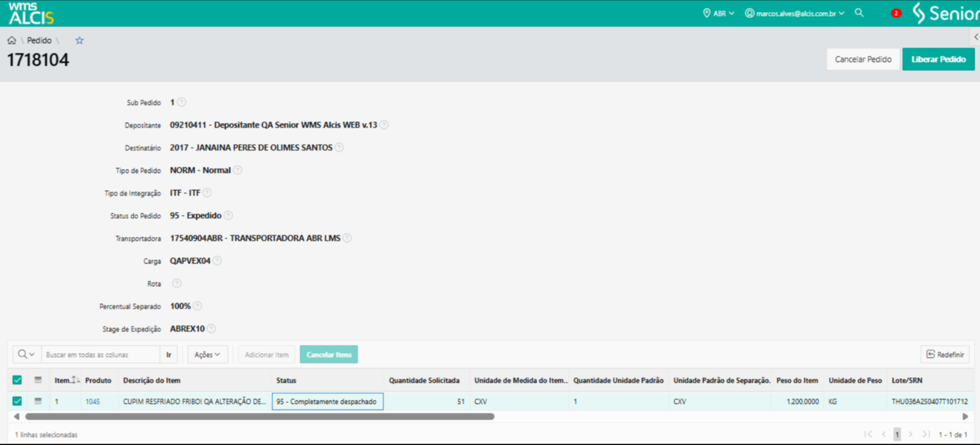
Task: Click the Peso do Item column header
Action: (x=797, y=380)
